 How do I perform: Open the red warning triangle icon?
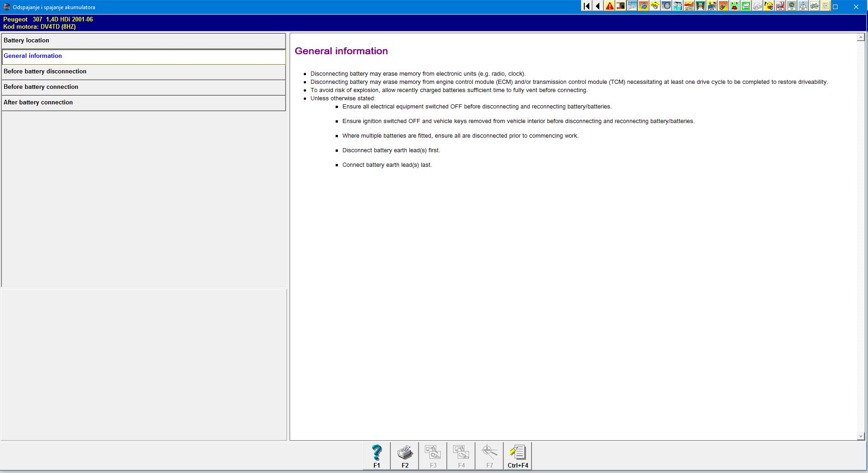(609, 6)
